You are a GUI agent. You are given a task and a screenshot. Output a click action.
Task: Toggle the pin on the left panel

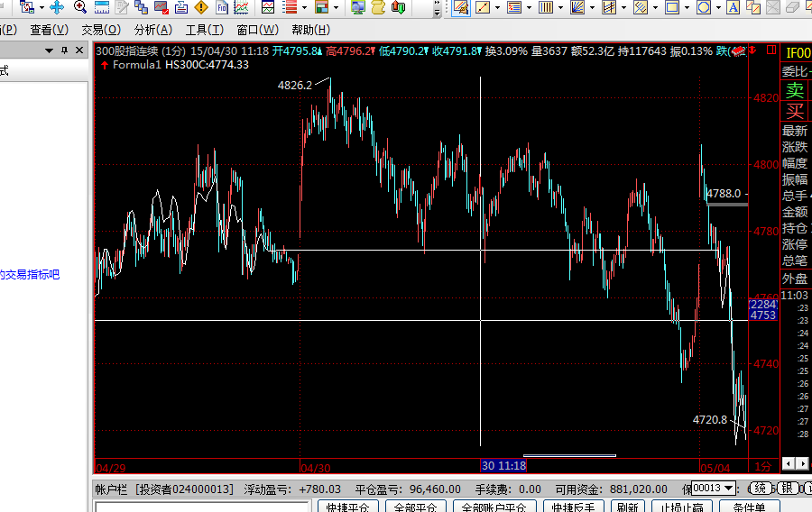(64, 50)
